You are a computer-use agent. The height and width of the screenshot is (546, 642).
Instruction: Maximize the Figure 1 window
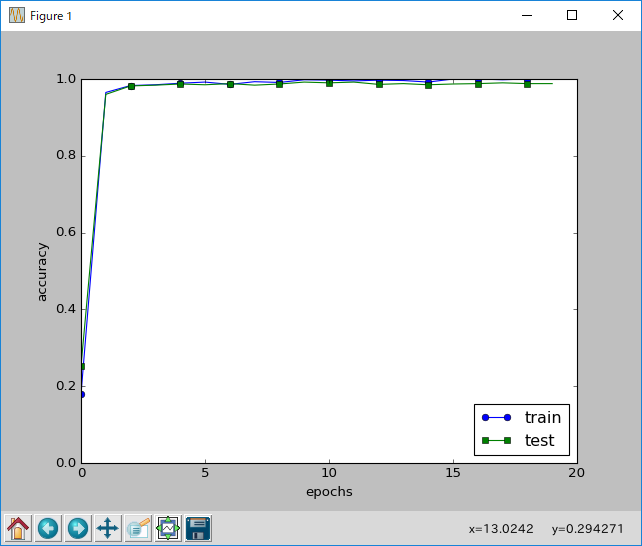[572, 16]
